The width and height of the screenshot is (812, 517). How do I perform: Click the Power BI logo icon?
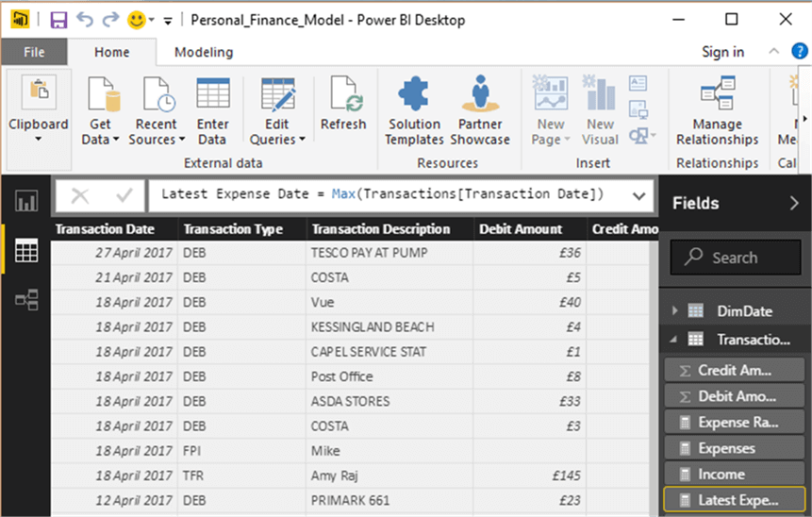(20, 20)
